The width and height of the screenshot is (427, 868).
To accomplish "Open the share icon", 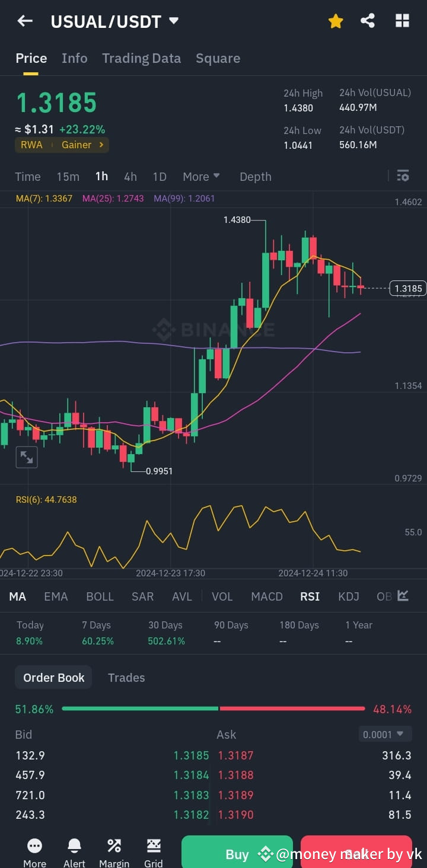I will (x=368, y=21).
